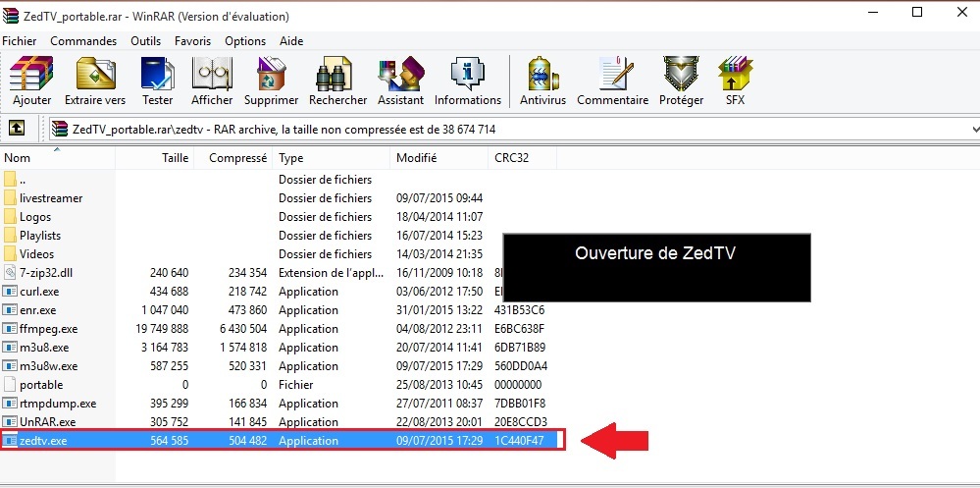This screenshot has height=488, width=980.
Task: Click the WinRAR title bar icon
Action: point(10,16)
